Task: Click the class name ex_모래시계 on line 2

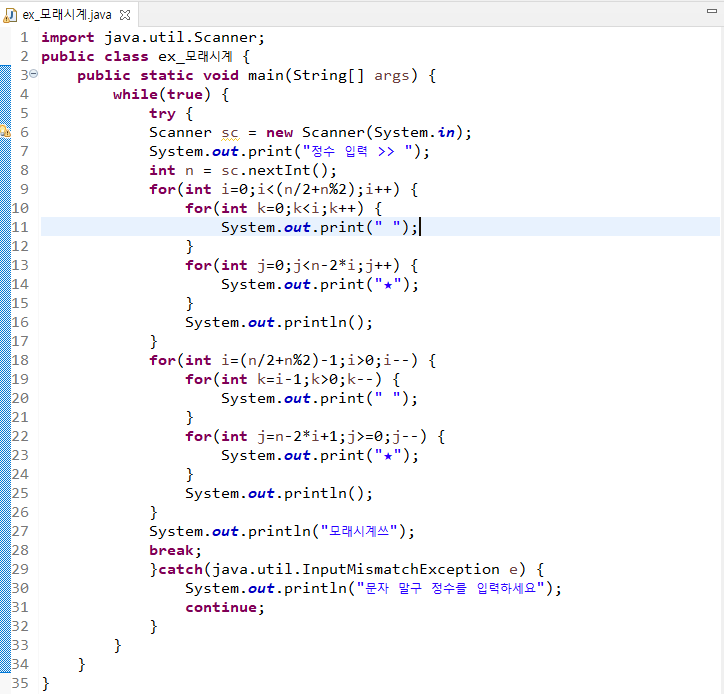Action: 195,56
